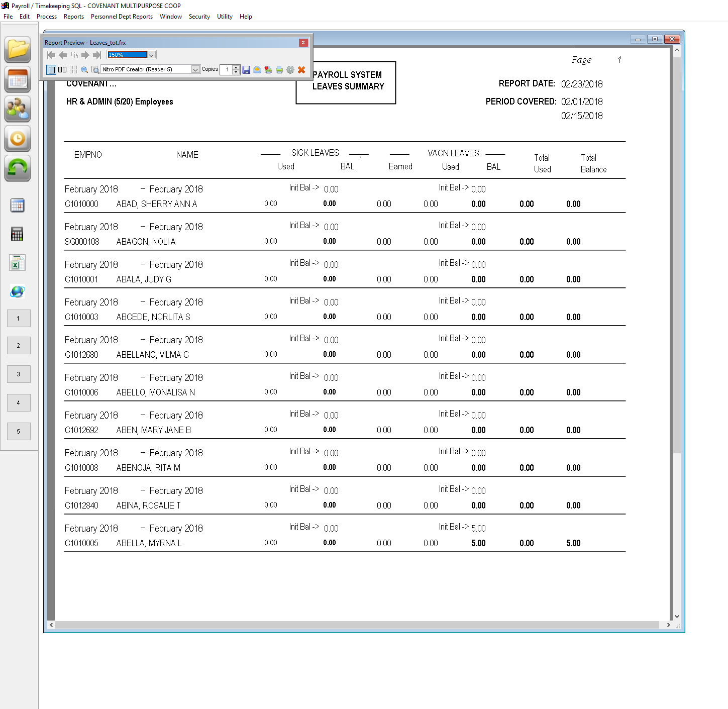Open the Security menu
728x709 pixels.
[199, 17]
